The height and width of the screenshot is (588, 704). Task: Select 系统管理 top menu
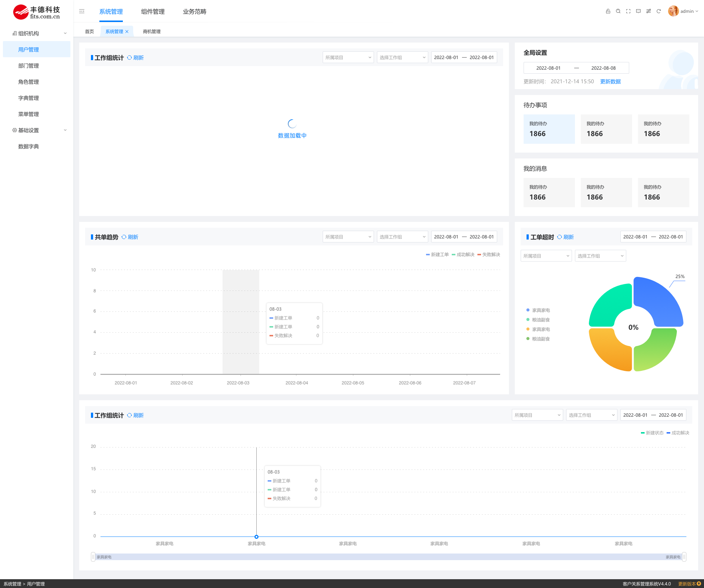(x=111, y=12)
